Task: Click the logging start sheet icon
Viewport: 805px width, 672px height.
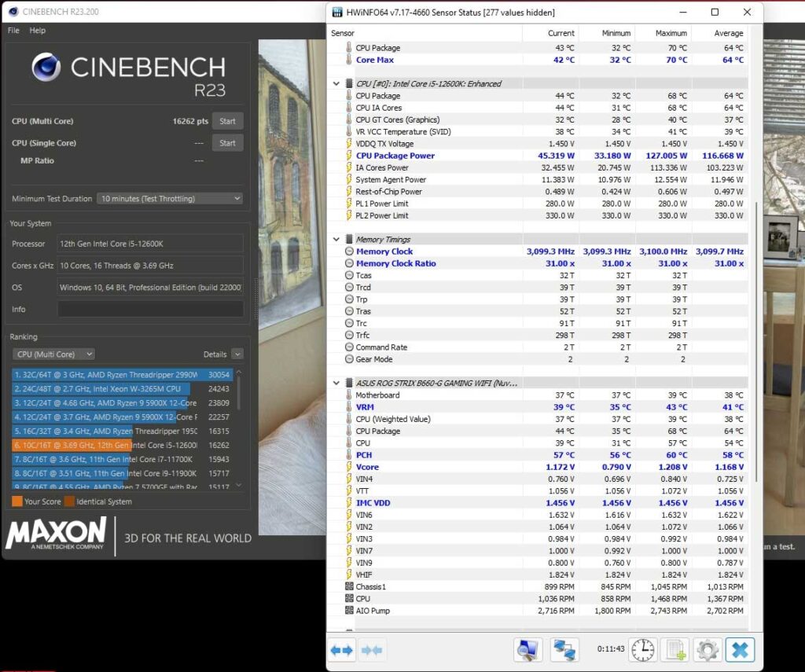Action: click(675, 651)
